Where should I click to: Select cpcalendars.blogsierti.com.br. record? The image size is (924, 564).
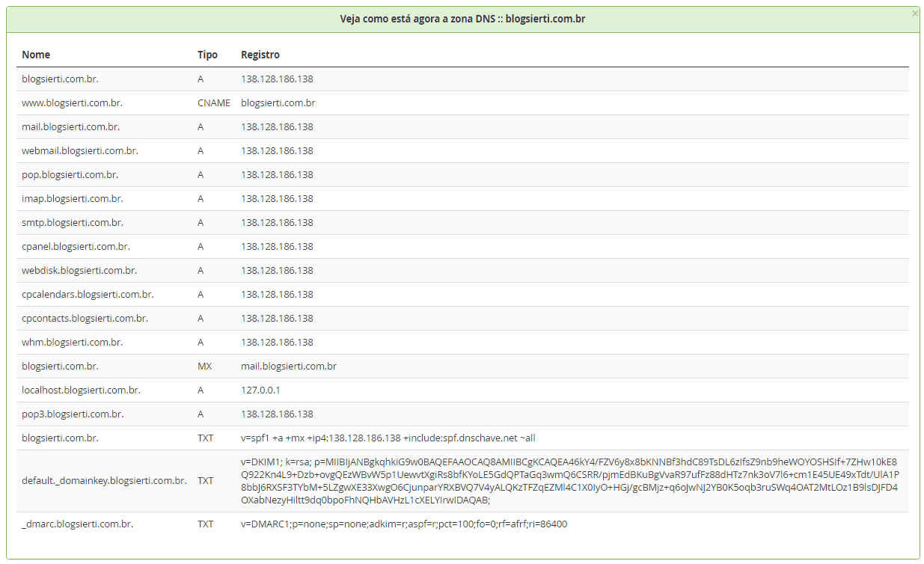coord(88,294)
